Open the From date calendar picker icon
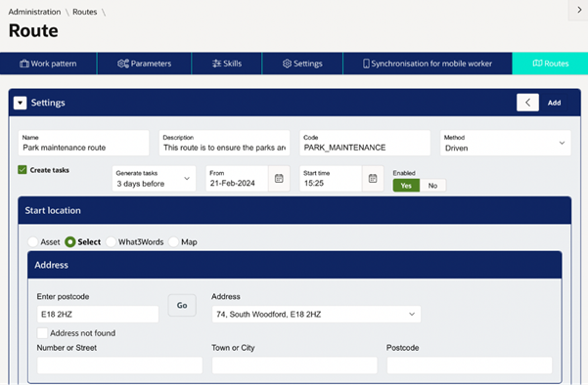 pos(279,179)
